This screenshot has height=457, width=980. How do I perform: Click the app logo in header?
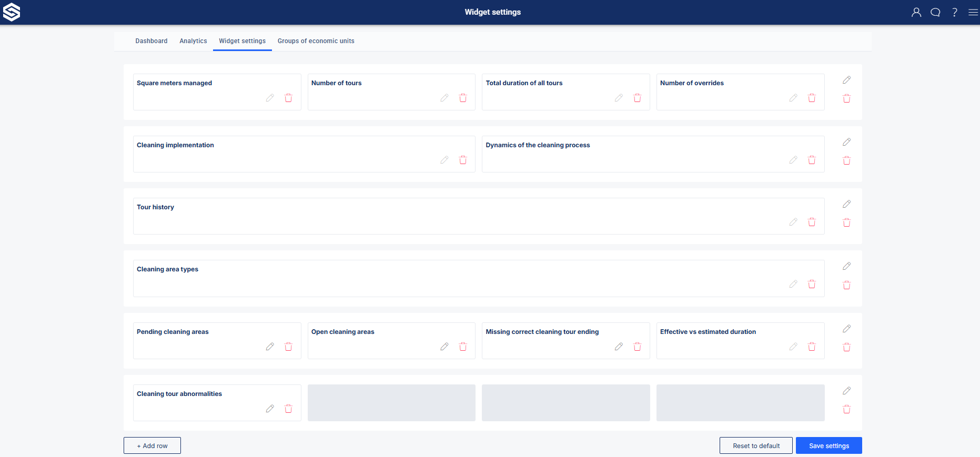(12, 12)
